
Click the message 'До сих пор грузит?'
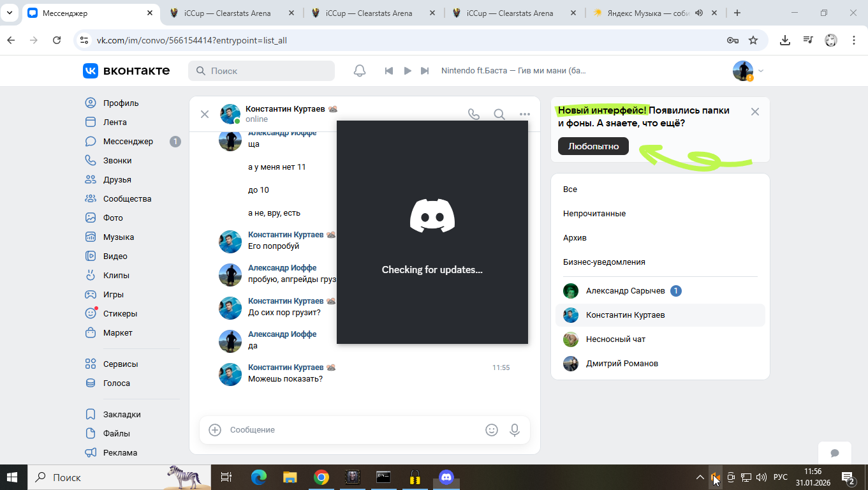tap(284, 313)
